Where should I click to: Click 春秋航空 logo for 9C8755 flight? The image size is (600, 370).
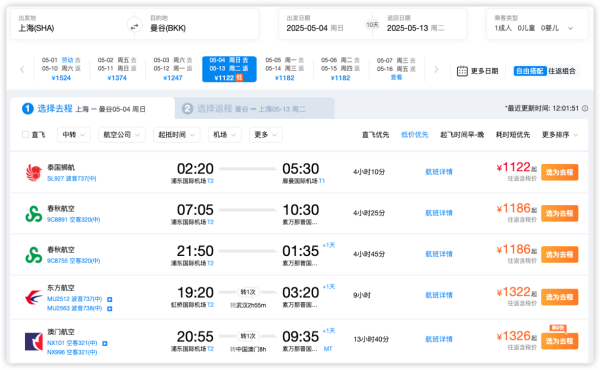[x=34, y=255]
